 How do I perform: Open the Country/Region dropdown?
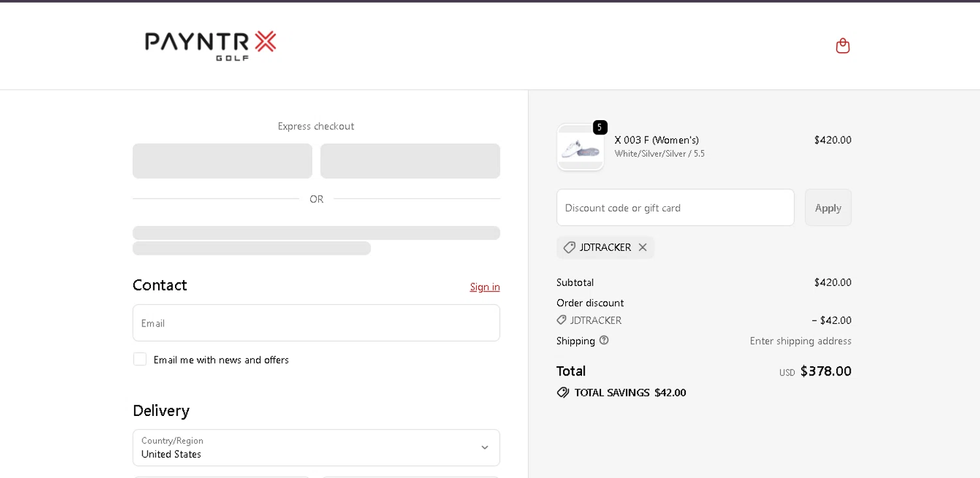click(x=316, y=447)
